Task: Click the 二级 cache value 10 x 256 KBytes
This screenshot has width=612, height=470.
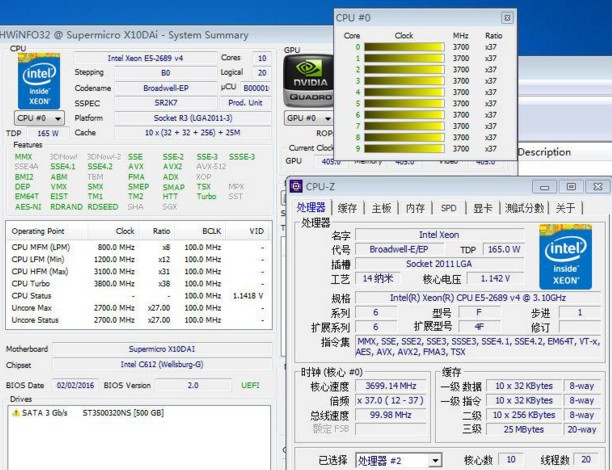Action: (x=523, y=415)
